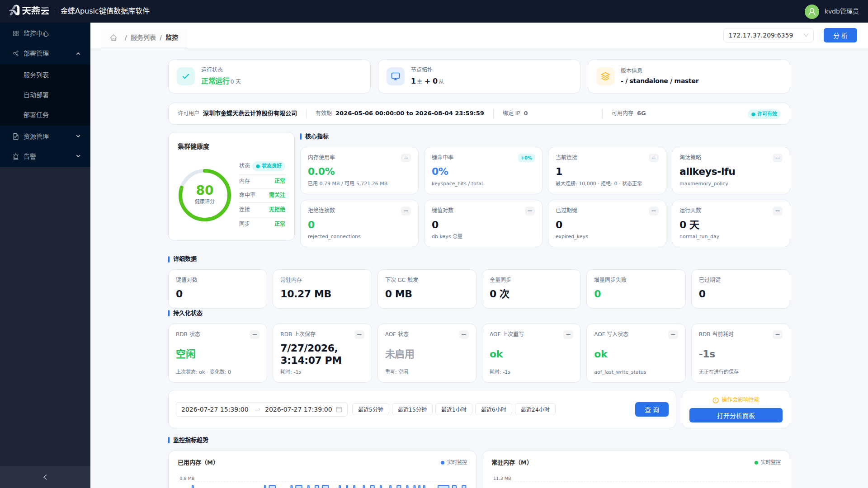Click the 已过期键 core card minus icon

click(654, 211)
